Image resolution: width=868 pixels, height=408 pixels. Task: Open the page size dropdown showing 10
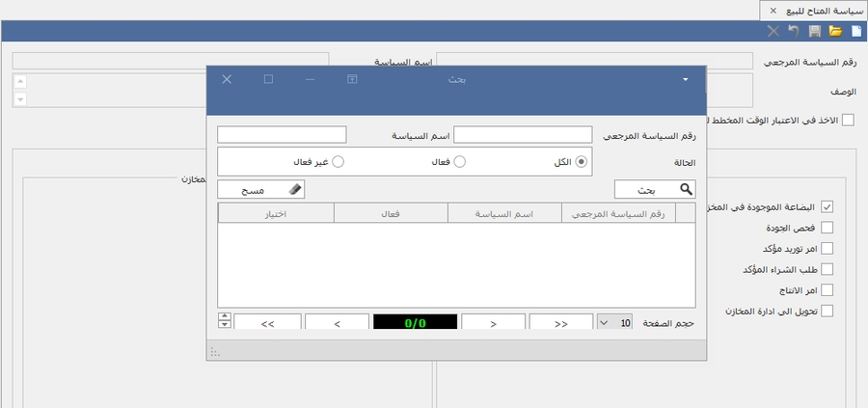point(604,324)
